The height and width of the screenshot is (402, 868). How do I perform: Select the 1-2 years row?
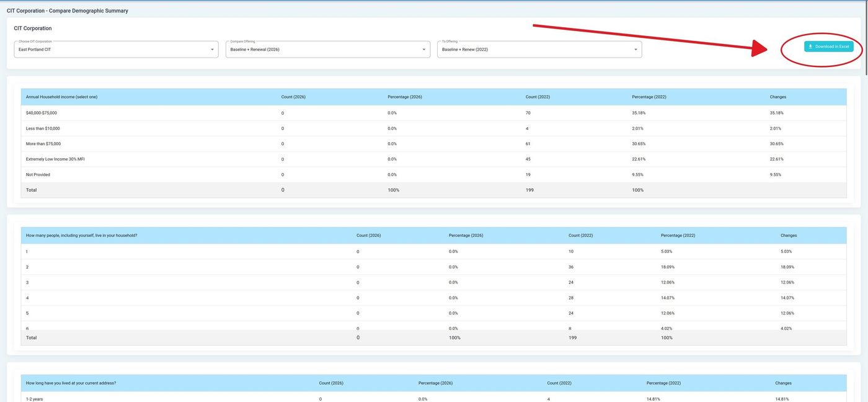point(34,399)
